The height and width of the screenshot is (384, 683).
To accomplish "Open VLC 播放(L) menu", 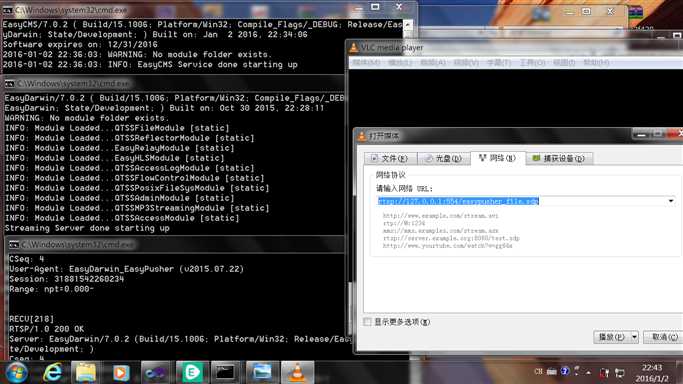I will point(400,63).
